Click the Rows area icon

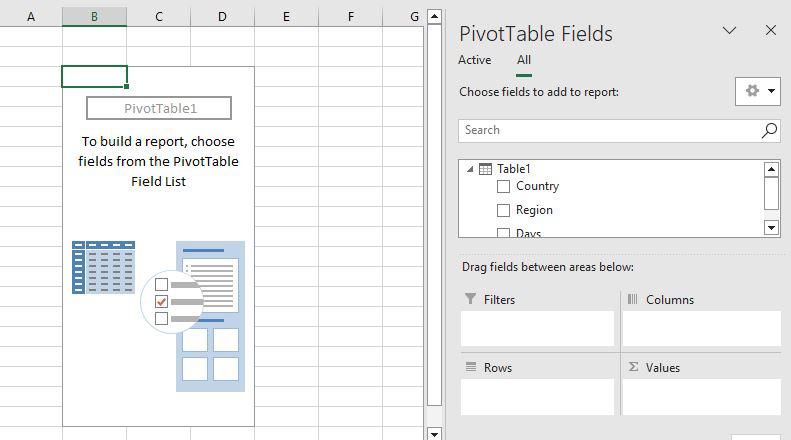(471, 367)
